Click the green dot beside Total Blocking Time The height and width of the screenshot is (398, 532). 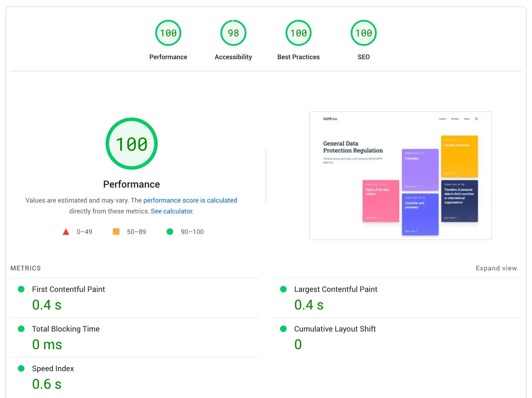pos(21,329)
